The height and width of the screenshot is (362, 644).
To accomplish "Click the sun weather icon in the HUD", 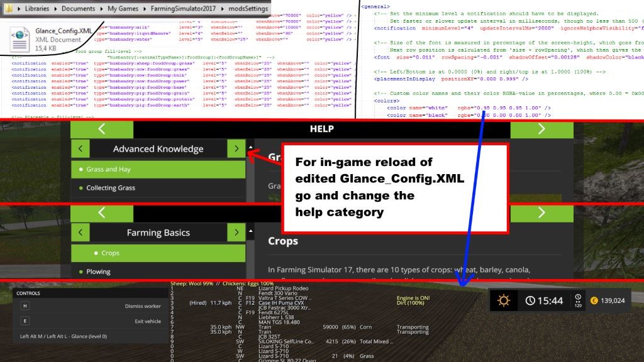I will click(503, 300).
